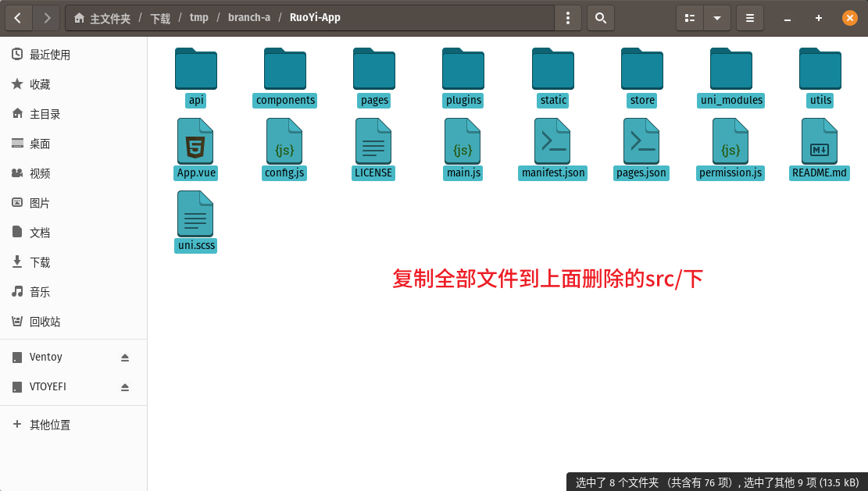
Task: Jump to tmp folder in path bar
Action: [x=199, y=18]
